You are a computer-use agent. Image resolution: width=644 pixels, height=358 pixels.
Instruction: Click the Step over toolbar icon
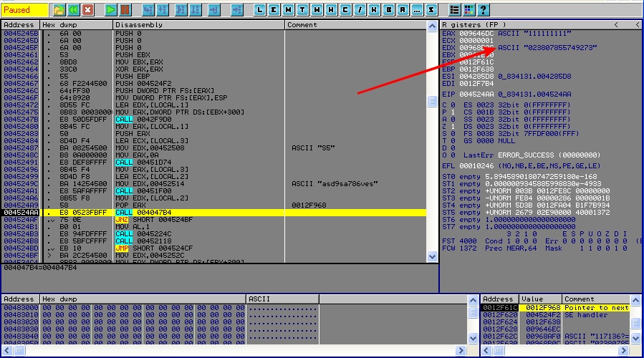tap(163, 9)
